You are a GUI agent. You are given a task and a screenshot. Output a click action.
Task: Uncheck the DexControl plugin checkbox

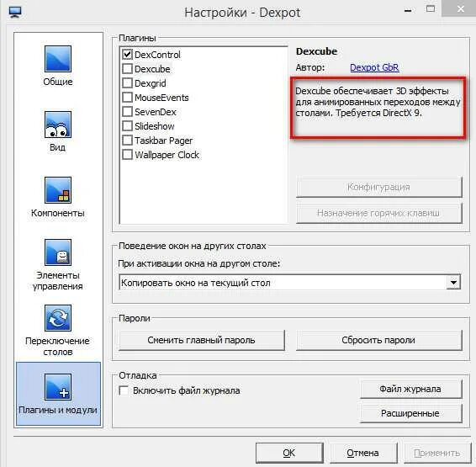127,55
